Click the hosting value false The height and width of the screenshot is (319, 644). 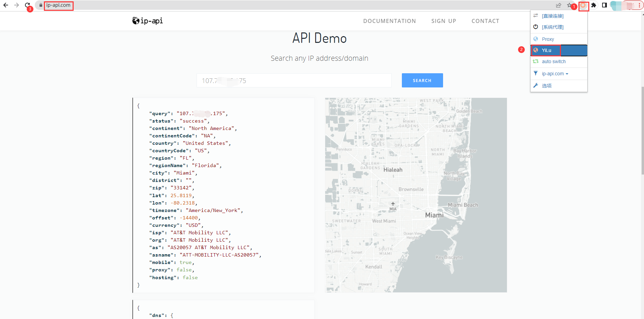pyautogui.click(x=190, y=277)
